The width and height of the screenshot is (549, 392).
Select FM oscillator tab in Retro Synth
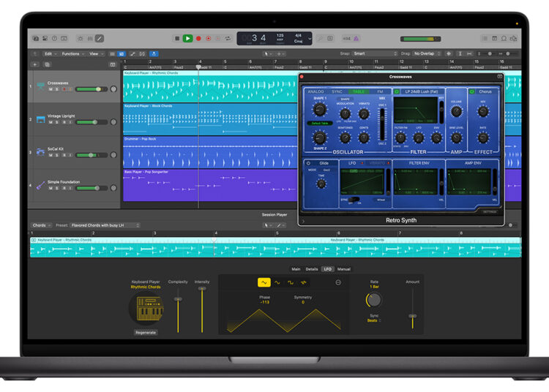(380, 91)
